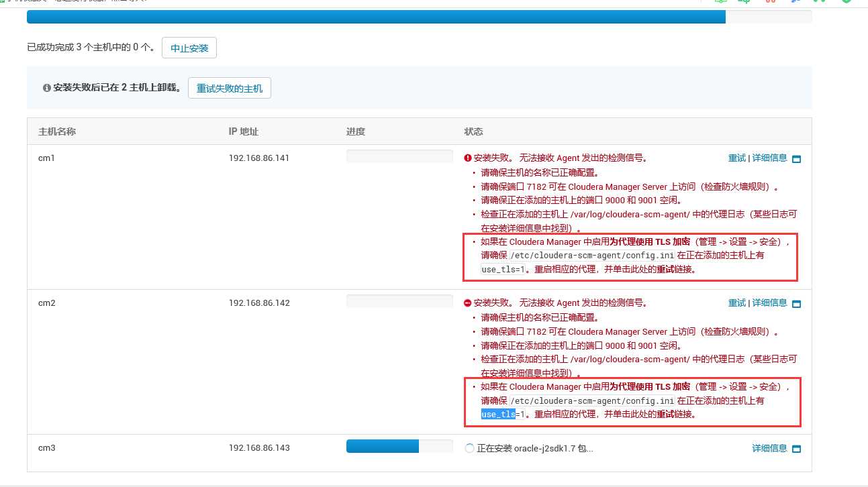Click the red error icon for cm2
The width and height of the screenshot is (868, 487).
pos(468,303)
